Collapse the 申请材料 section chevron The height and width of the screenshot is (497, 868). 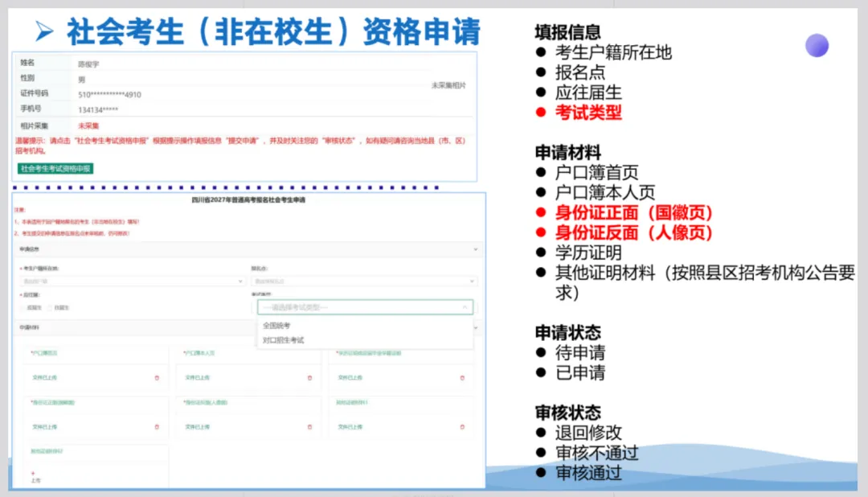[x=476, y=327]
